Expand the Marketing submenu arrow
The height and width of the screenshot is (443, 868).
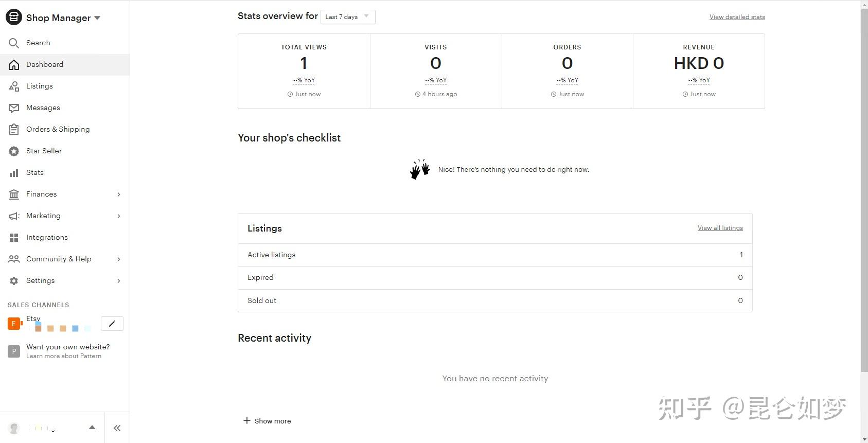(x=119, y=216)
